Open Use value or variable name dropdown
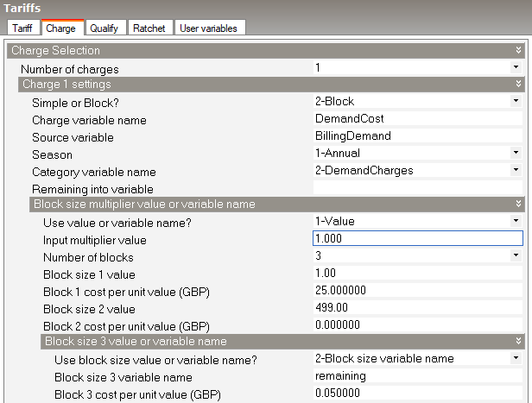This screenshot has height=403, width=532. point(516,222)
